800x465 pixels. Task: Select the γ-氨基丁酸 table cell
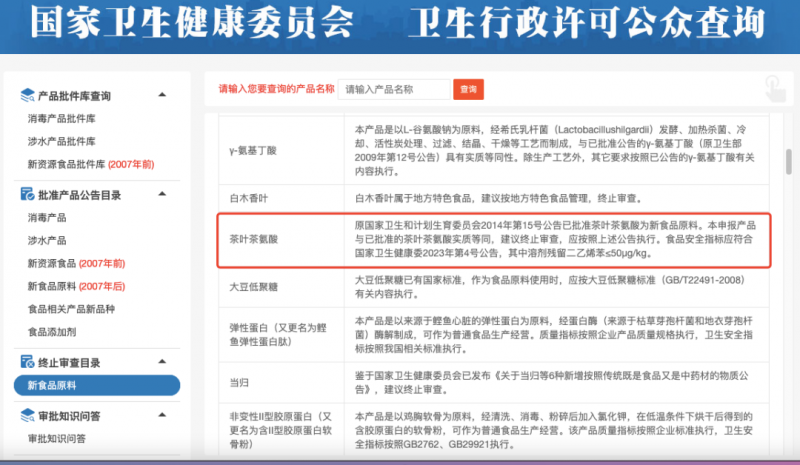click(x=282, y=150)
